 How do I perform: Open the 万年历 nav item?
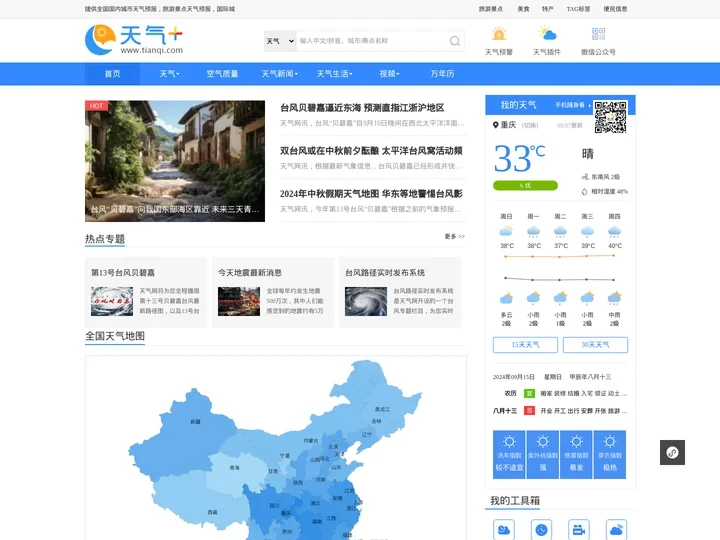442,74
